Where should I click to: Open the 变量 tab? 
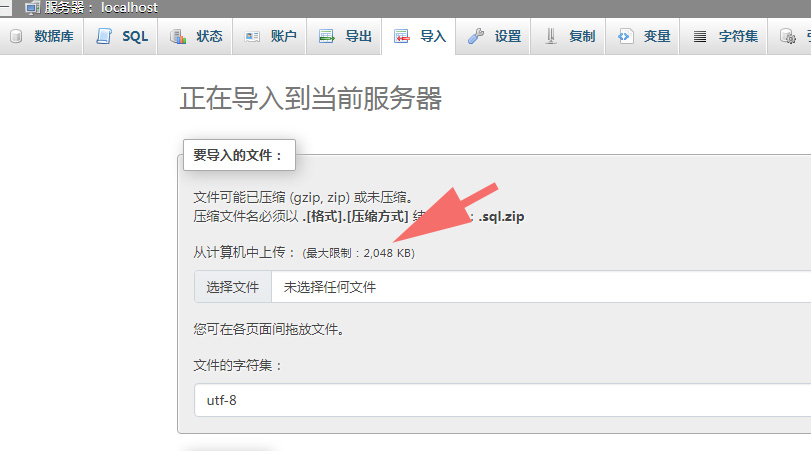tap(642, 36)
